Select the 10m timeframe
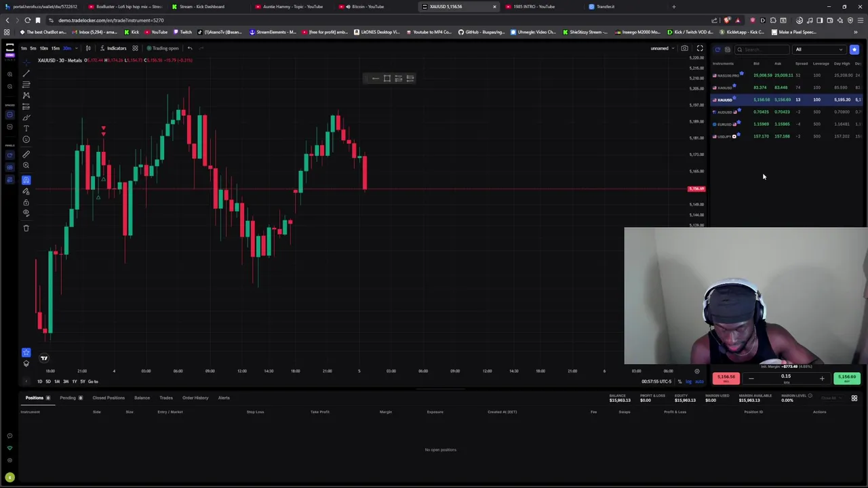 pos(44,48)
